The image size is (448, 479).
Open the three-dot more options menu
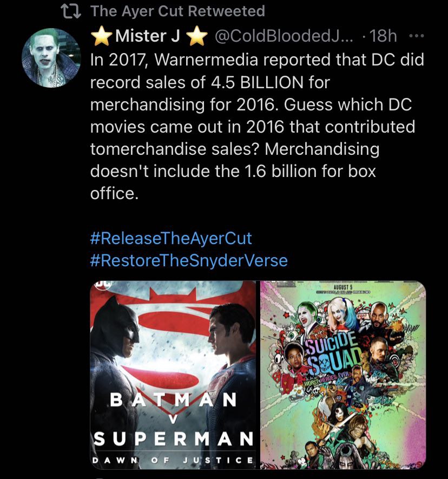(x=416, y=36)
